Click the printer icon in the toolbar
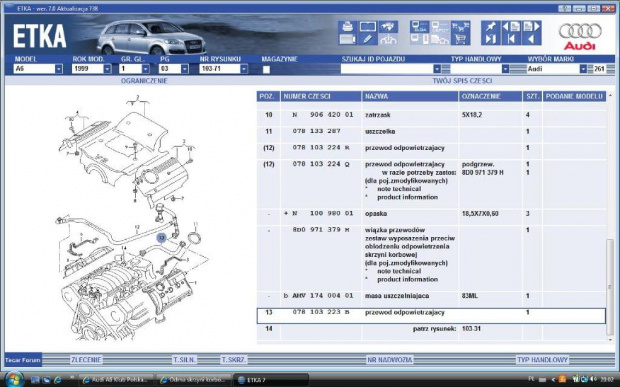 coord(347,27)
